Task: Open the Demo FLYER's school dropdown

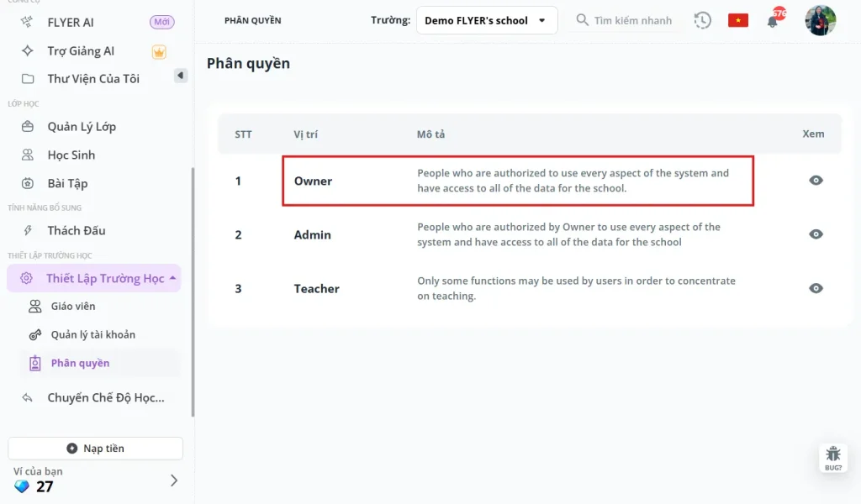Action: [x=487, y=20]
